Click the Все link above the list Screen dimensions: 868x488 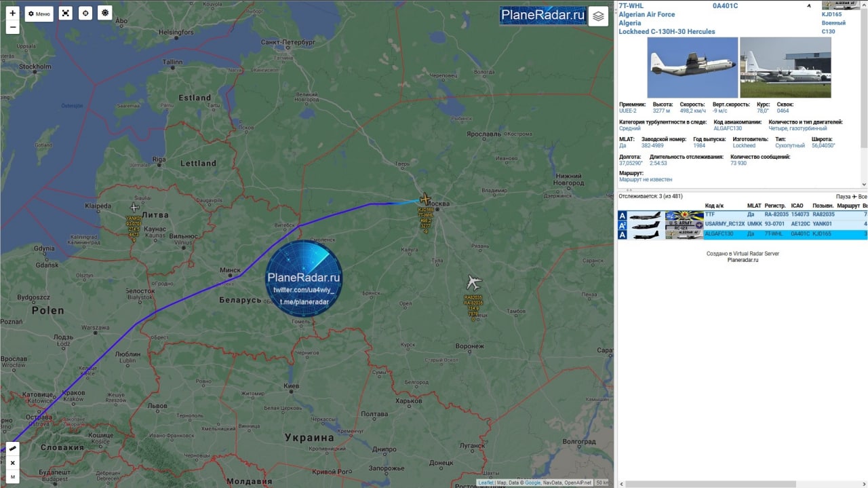coord(863,196)
